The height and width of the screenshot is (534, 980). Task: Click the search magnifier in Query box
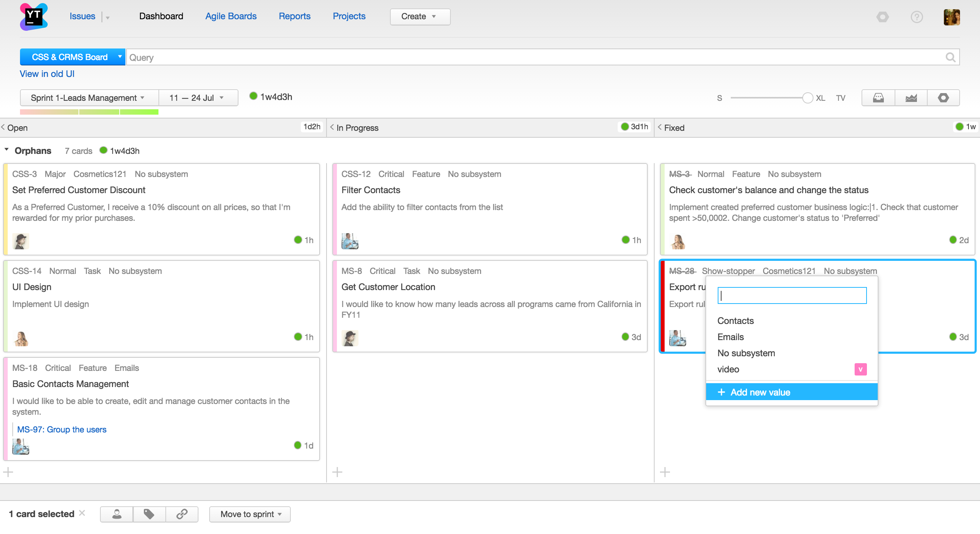pos(950,57)
